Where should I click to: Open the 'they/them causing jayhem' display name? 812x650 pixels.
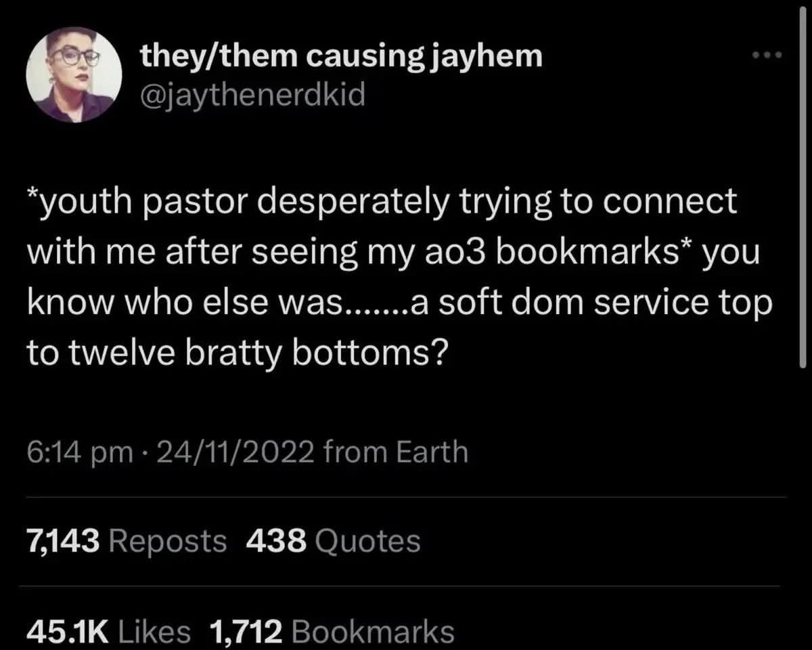[341, 56]
